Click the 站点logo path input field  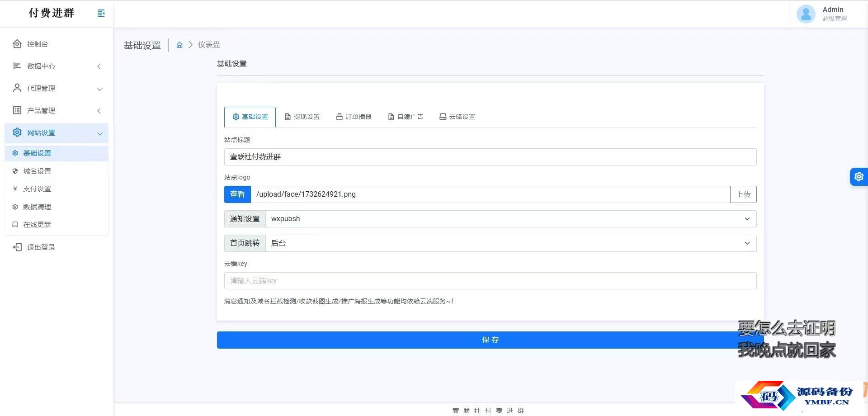(x=491, y=194)
